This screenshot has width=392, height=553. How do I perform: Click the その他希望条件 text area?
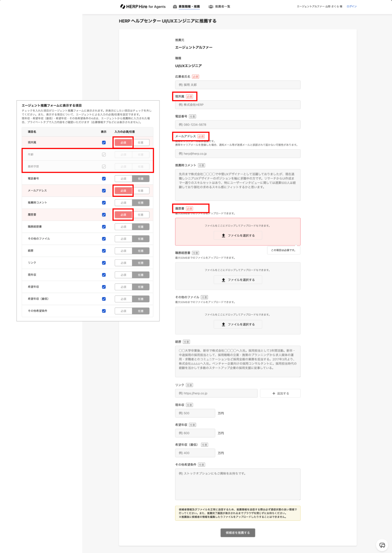tap(238, 484)
